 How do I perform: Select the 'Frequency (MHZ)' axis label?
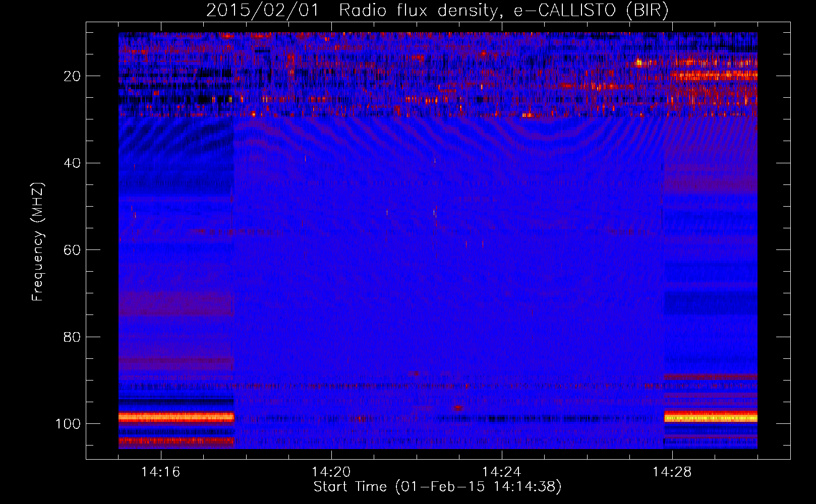click(x=38, y=242)
